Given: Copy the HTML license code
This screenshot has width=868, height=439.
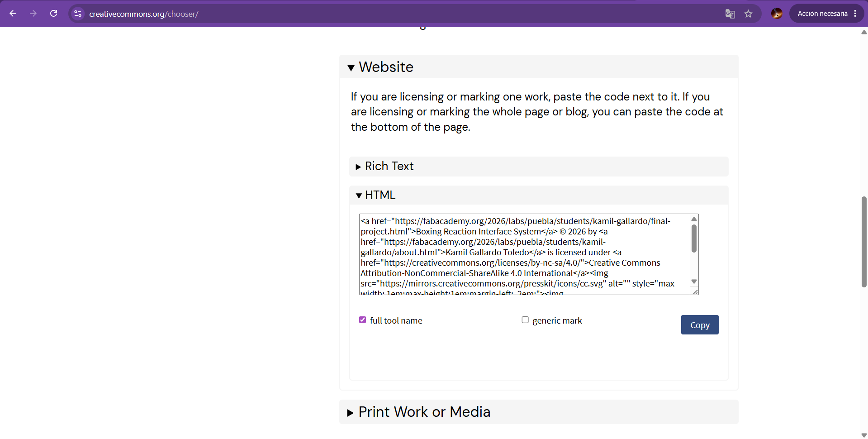Looking at the screenshot, I should [x=700, y=325].
